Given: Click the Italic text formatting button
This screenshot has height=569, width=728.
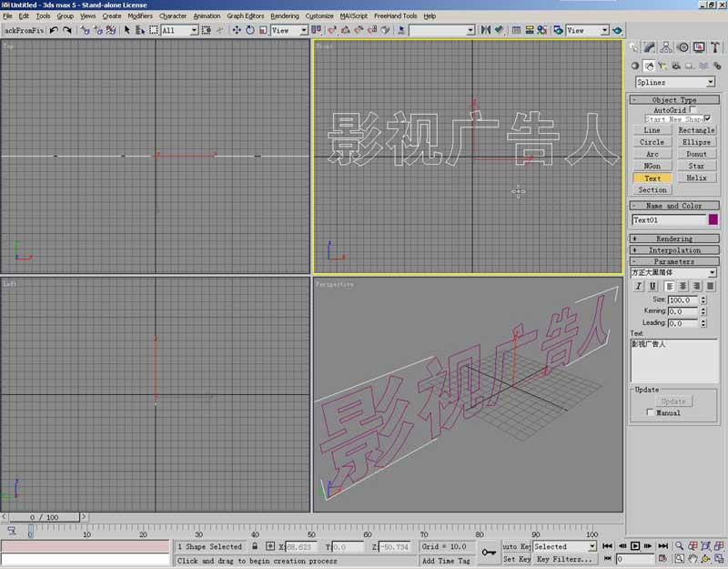Looking at the screenshot, I should (x=638, y=286).
